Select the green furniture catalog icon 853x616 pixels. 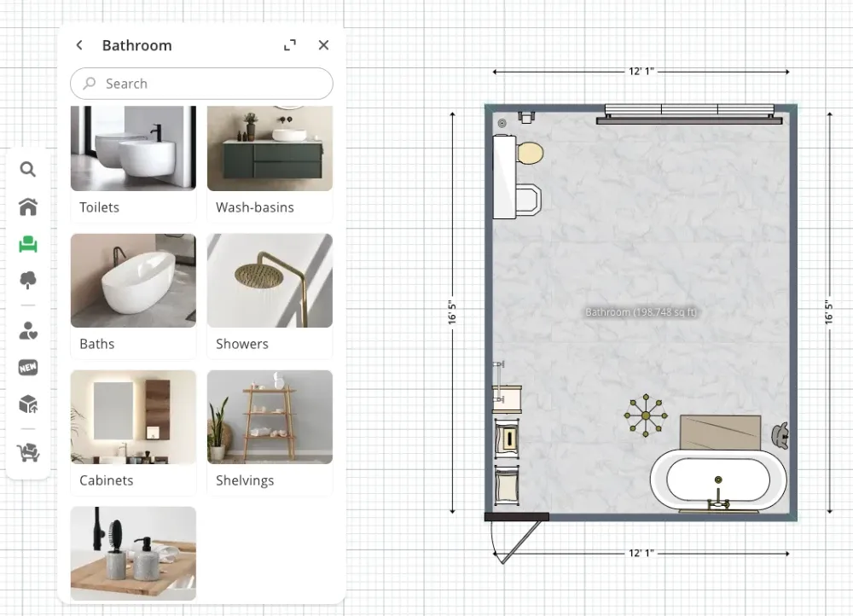(x=28, y=244)
